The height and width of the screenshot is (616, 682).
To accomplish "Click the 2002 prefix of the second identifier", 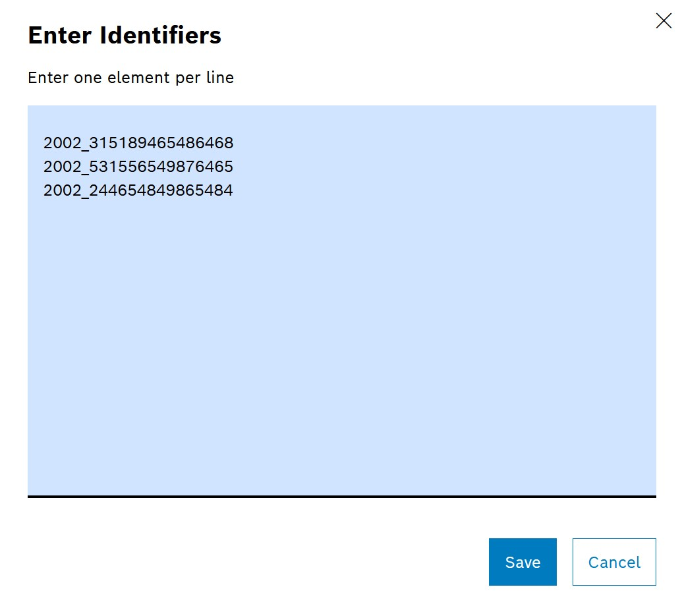I will click(x=63, y=167).
